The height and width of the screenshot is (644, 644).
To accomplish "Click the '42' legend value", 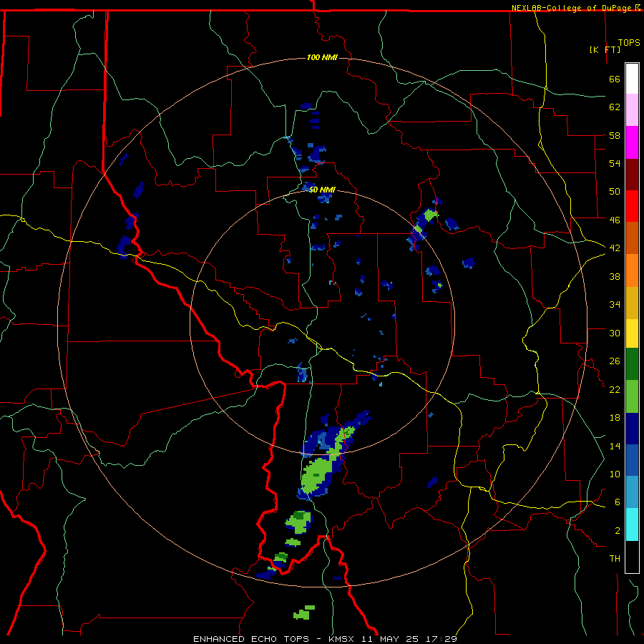I will (615, 248).
